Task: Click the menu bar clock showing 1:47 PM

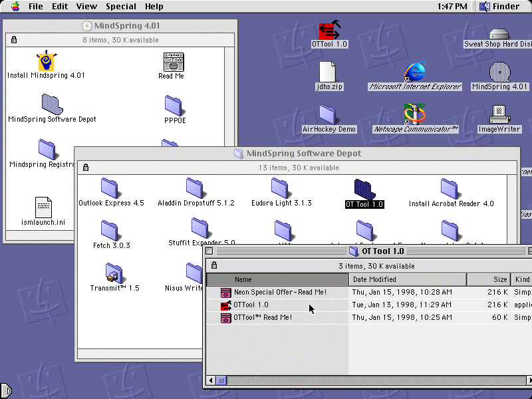Action: pos(452,7)
